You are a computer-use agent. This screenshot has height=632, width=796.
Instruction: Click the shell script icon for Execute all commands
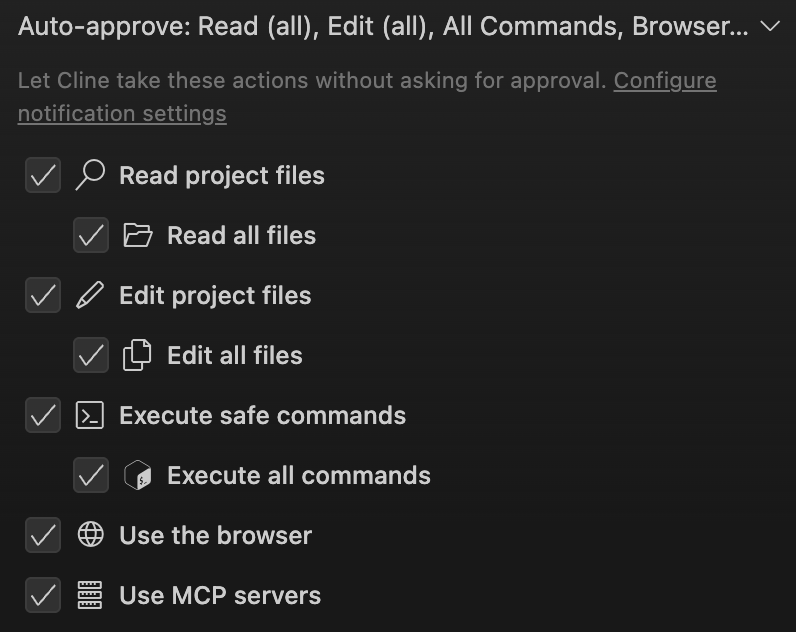pos(138,476)
